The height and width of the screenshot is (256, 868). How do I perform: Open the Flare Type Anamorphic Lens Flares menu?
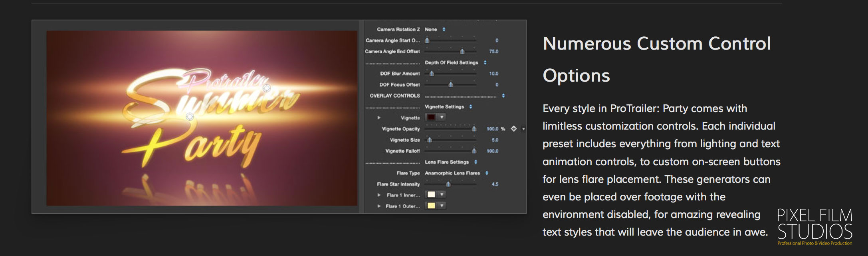pos(456,173)
